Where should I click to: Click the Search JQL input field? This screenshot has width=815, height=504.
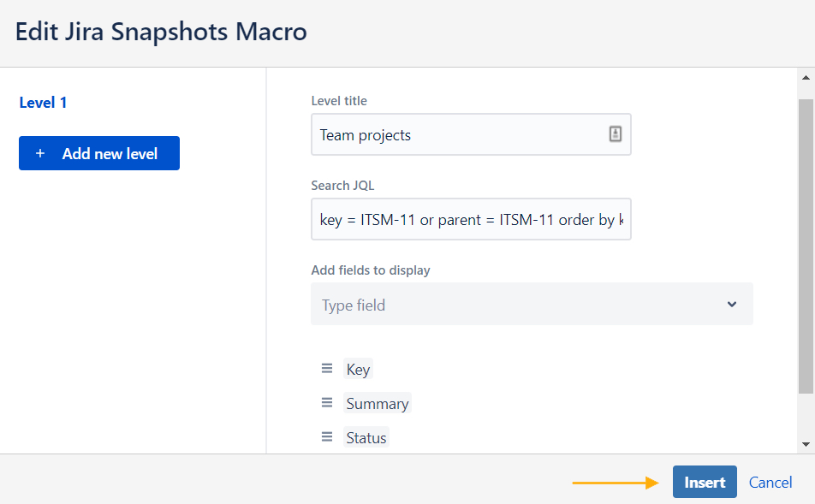(471, 219)
